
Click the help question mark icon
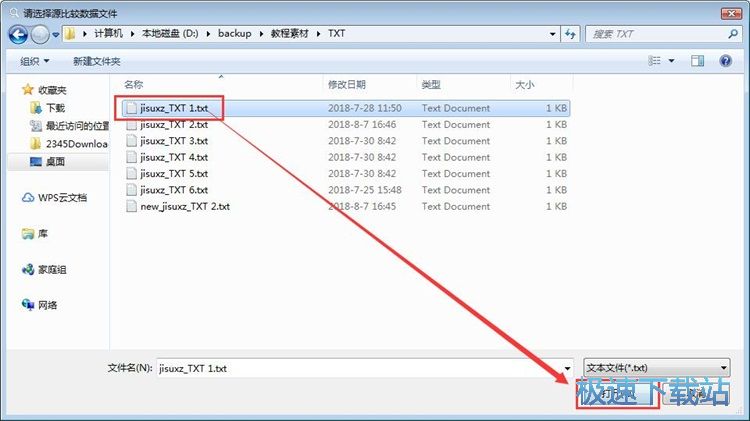tap(725, 61)
